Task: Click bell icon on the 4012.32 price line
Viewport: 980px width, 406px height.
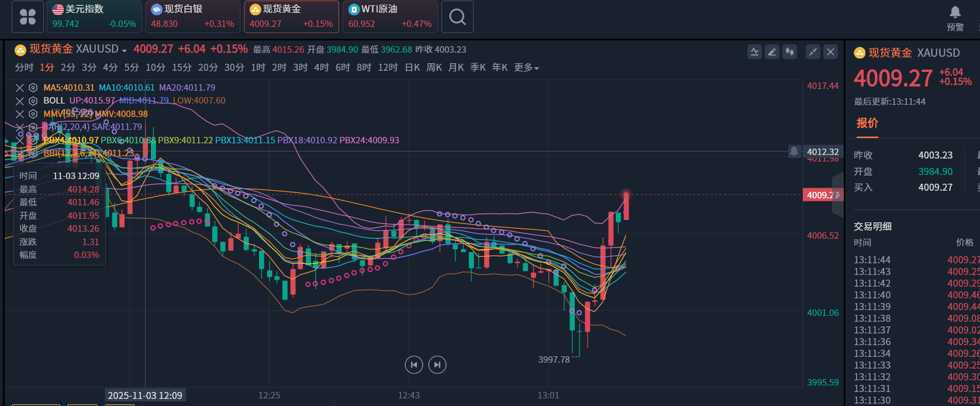Action: pyautogui.click(x=793, y=152)
